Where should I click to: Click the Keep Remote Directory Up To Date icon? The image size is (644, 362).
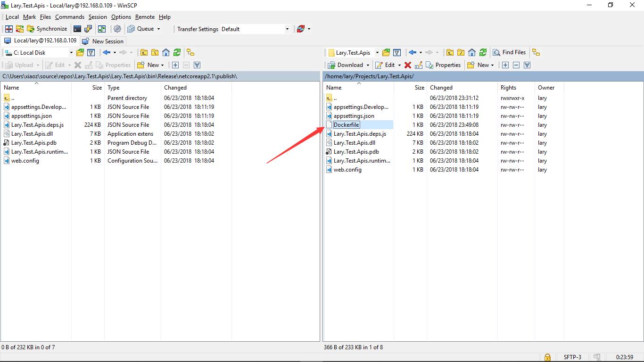[x=102, y=29]
